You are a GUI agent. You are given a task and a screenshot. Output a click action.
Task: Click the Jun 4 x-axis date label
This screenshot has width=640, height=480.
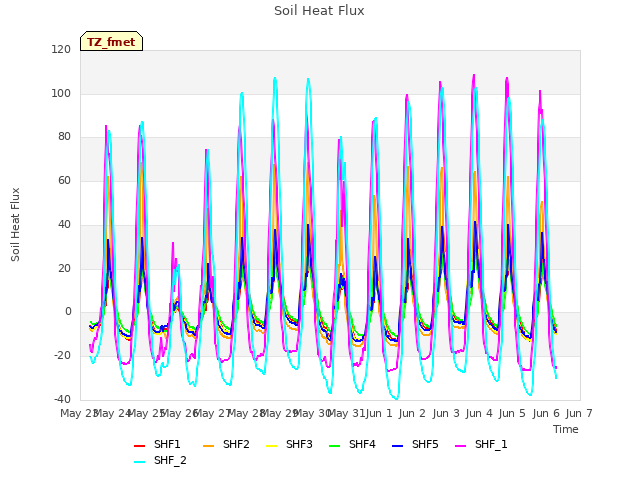479,413
